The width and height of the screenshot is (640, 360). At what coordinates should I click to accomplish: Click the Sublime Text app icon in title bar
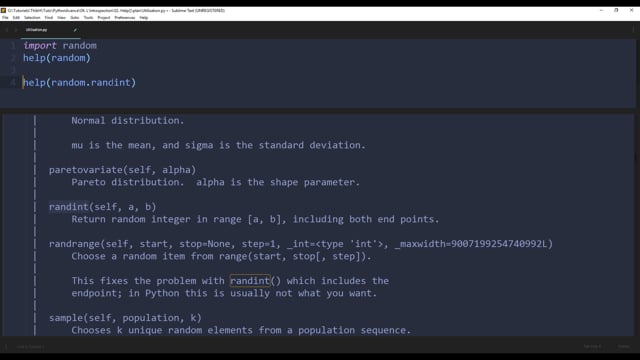tap(3, 10)
